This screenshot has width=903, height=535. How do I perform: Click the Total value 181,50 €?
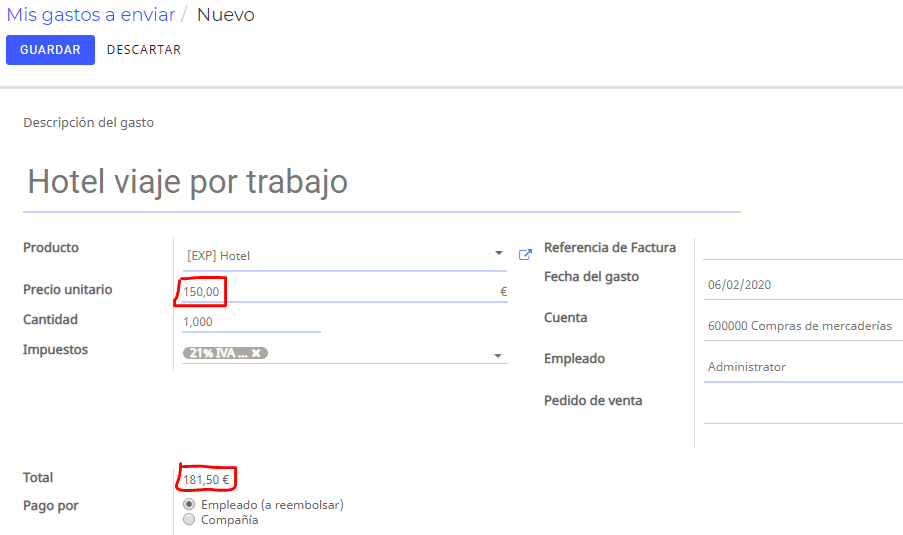[206, 480]
